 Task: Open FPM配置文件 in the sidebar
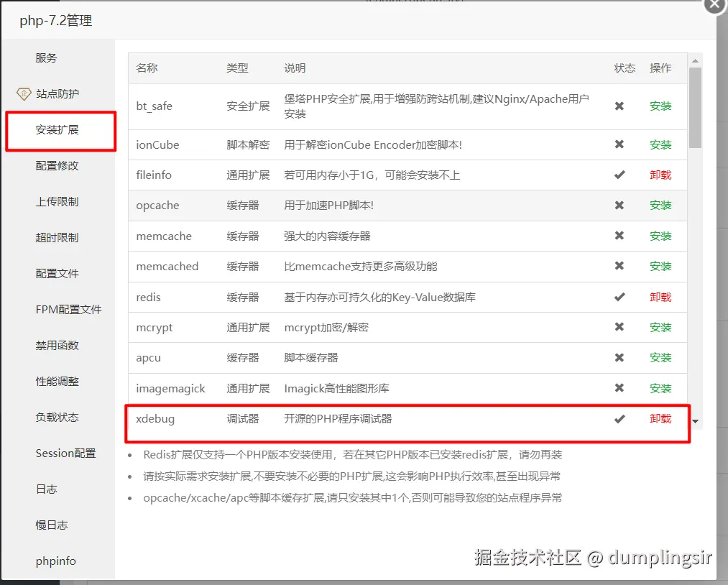(x=68, y=309)
